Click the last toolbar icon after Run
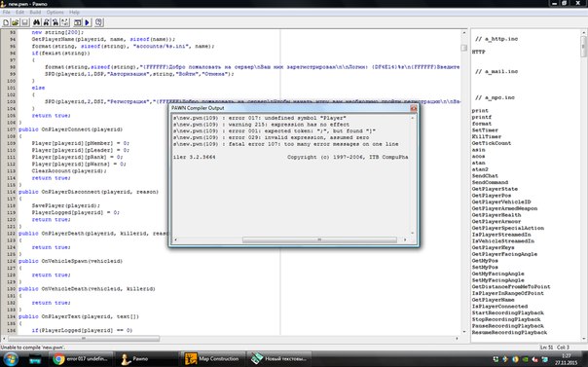The image size is (588, 367). click(x=99, y=22)
